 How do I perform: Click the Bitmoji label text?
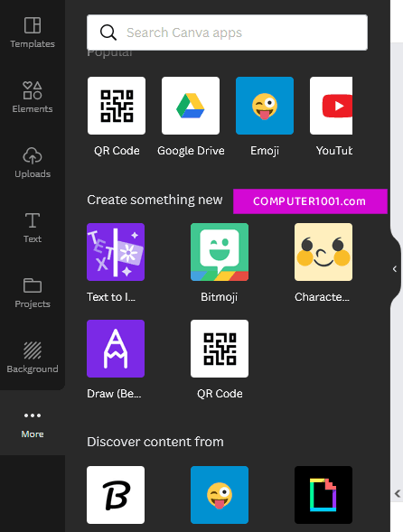point(219,297)
